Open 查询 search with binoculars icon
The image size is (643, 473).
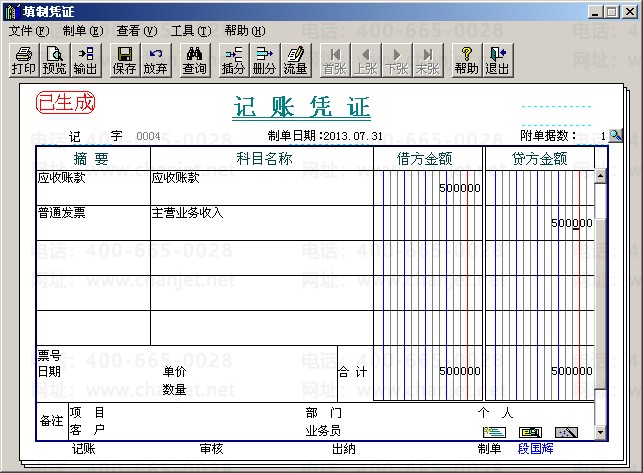coord(195,60)
